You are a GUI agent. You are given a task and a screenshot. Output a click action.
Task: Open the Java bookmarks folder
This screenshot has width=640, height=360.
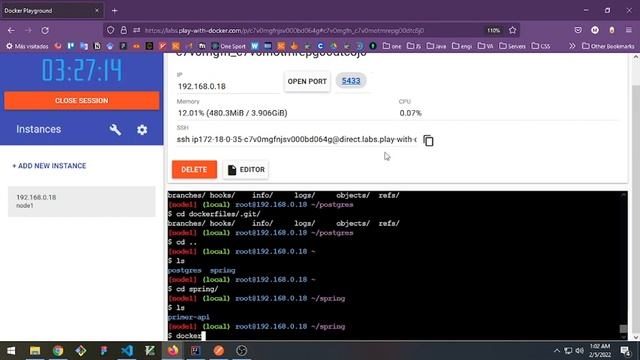click(436, 46)
